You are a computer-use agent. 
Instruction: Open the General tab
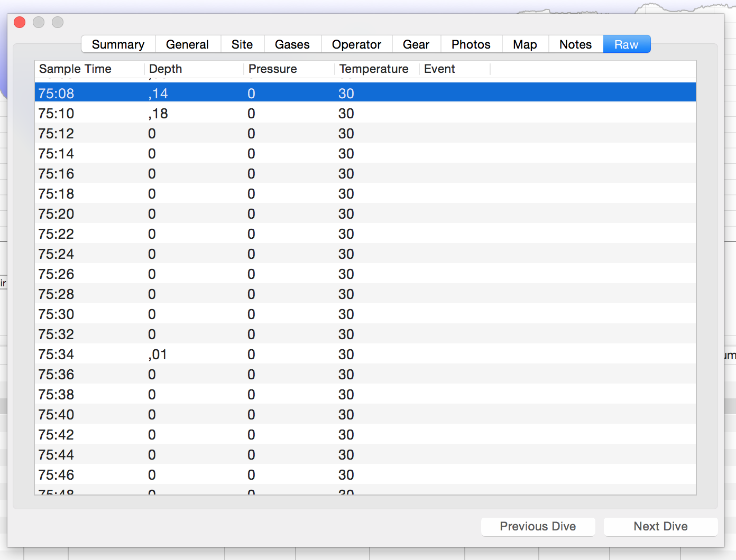[187, 44]
